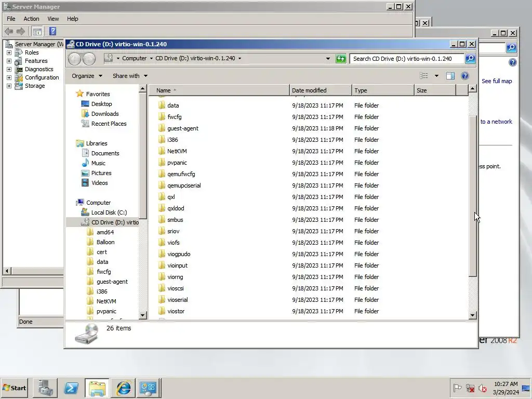Click the magnifier icon in Explorer search box

(470, 58)
